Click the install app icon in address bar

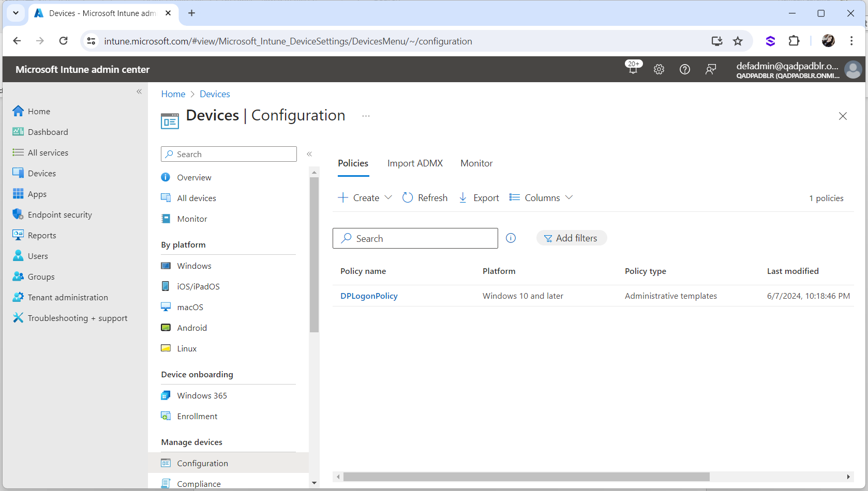point(717,41)
